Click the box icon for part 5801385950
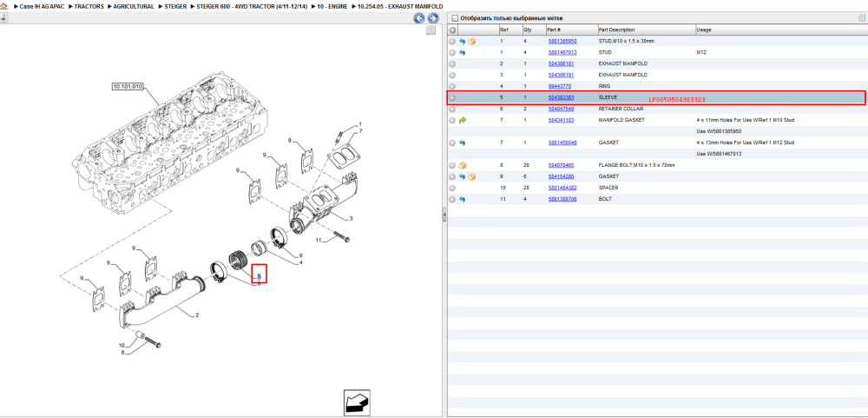The height and width of the screenshot is (418, 868). pyautogui.click(x=472, y=41)
